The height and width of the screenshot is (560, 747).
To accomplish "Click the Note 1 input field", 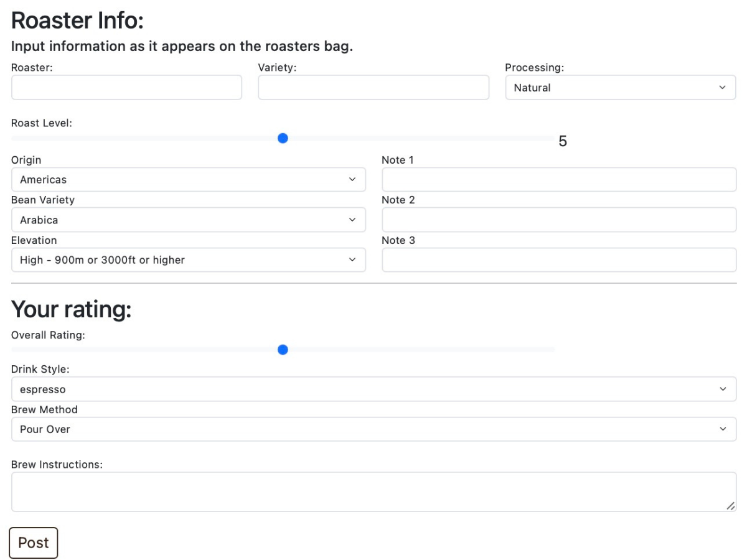I will point(559,179).
